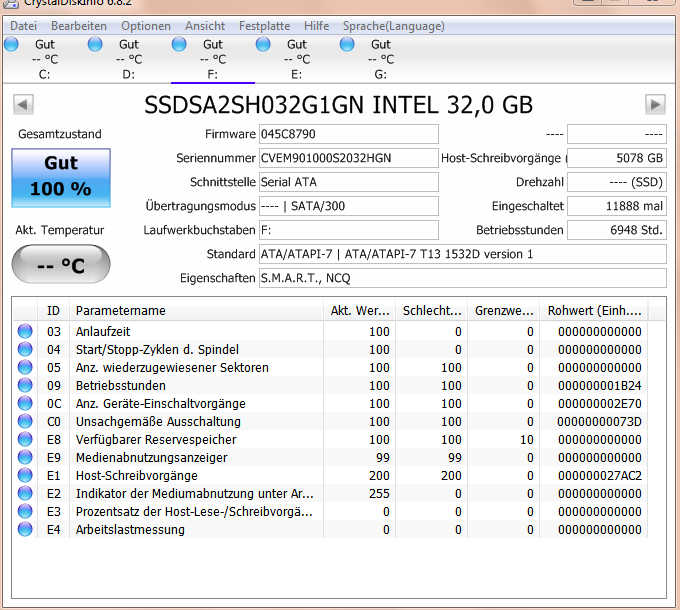
Task: Click the Akt. Wer... column header
Action: [x=360, y=311]
